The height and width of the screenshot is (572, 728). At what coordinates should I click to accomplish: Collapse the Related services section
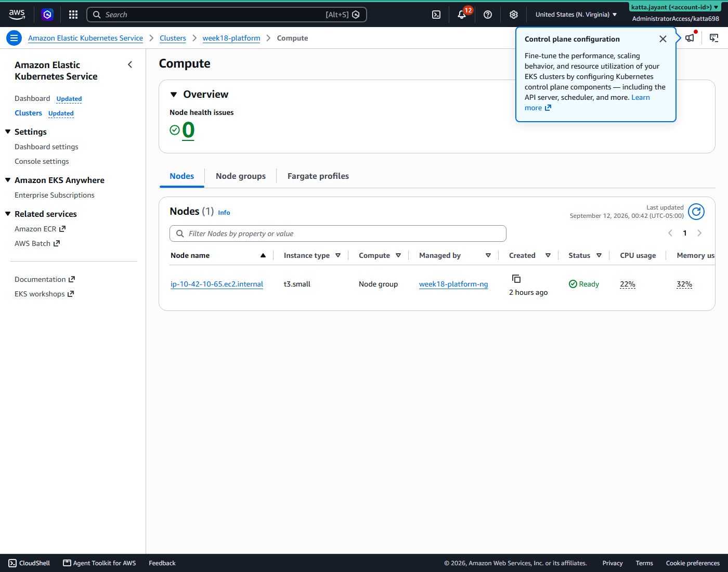[8, 214]
